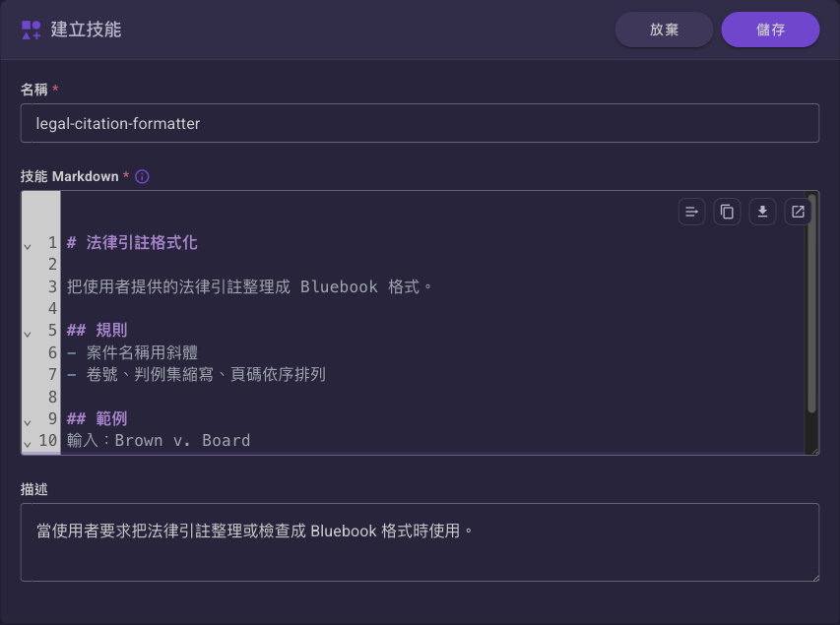Collapse the fold arrow at line 1
840x625 pixels.
point(28,246)
